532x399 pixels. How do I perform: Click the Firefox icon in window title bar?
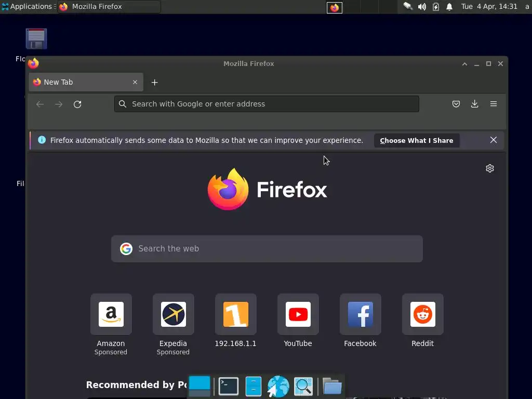pyautogui.click(x=33, y=63)
